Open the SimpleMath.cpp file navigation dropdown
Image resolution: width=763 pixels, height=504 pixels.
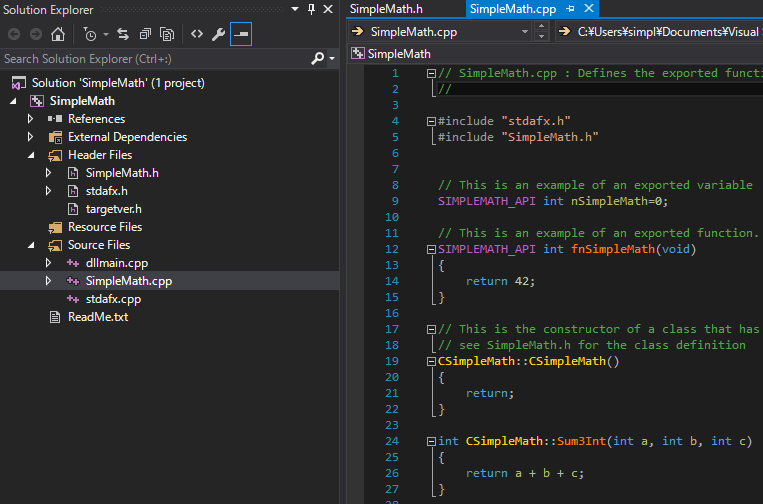[524, 32]
